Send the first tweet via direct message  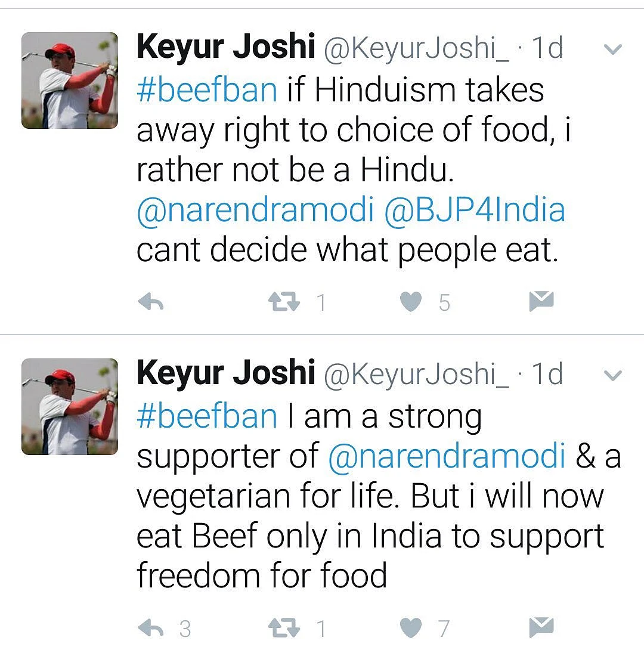[541, 302]
